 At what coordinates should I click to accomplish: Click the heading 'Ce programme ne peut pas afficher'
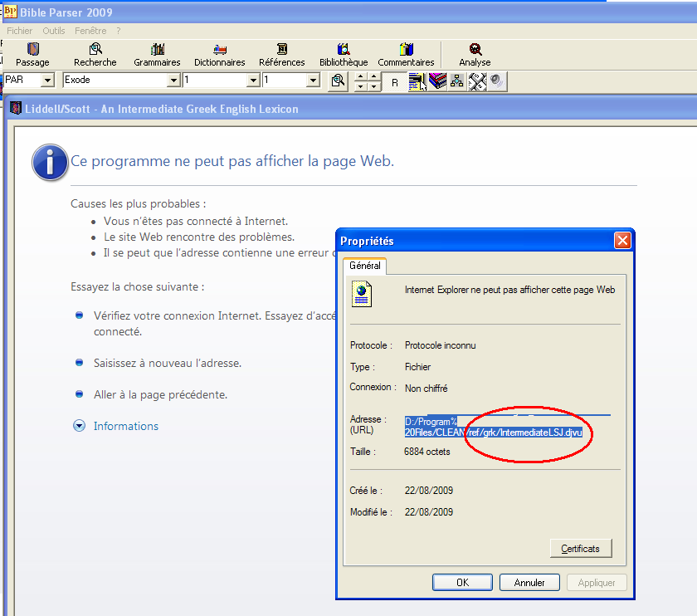232,161
